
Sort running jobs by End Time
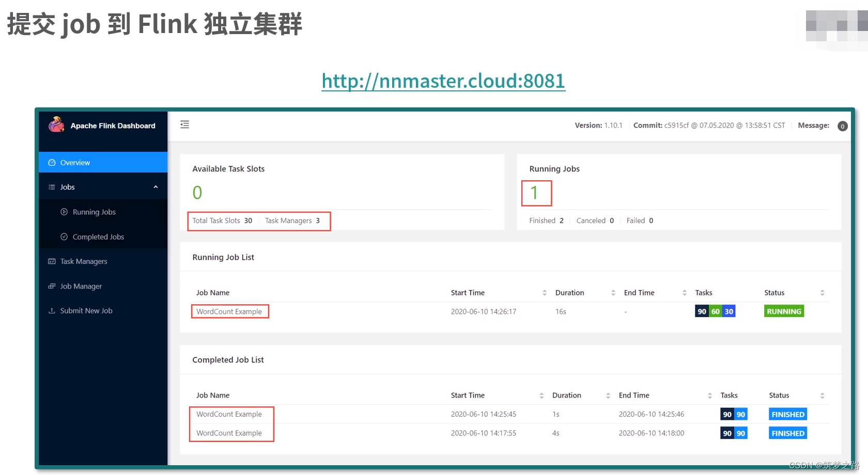pos(685,293)
